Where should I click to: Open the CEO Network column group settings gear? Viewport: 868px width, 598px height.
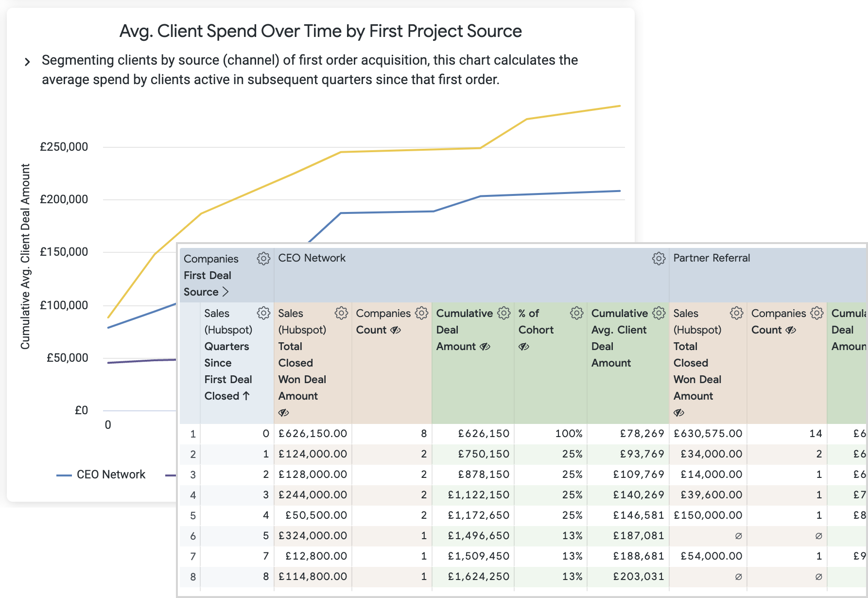pyautogui.click(x=659, y=259)
